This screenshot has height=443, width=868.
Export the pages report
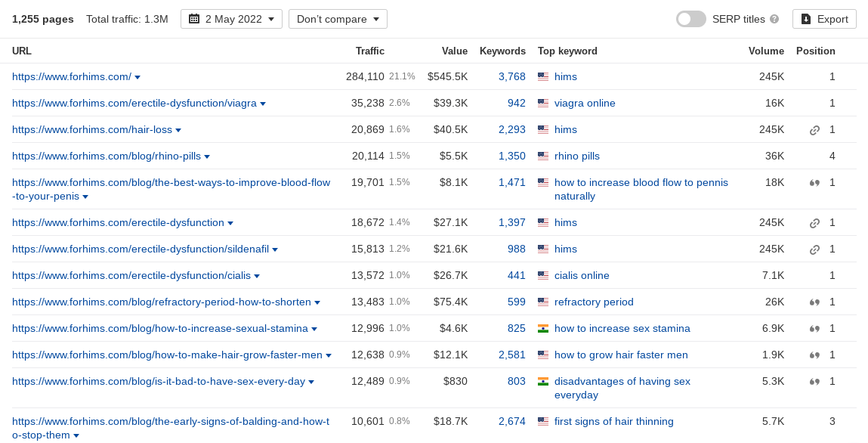824,19
